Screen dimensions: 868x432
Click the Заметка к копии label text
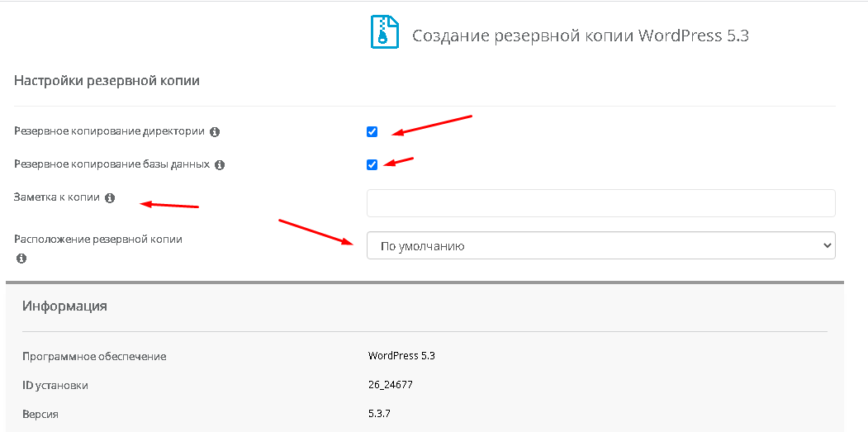coord(56,198)
